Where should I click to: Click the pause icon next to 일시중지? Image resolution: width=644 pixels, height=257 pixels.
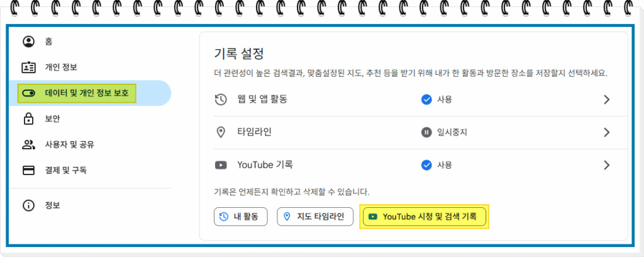click(426, 132)
